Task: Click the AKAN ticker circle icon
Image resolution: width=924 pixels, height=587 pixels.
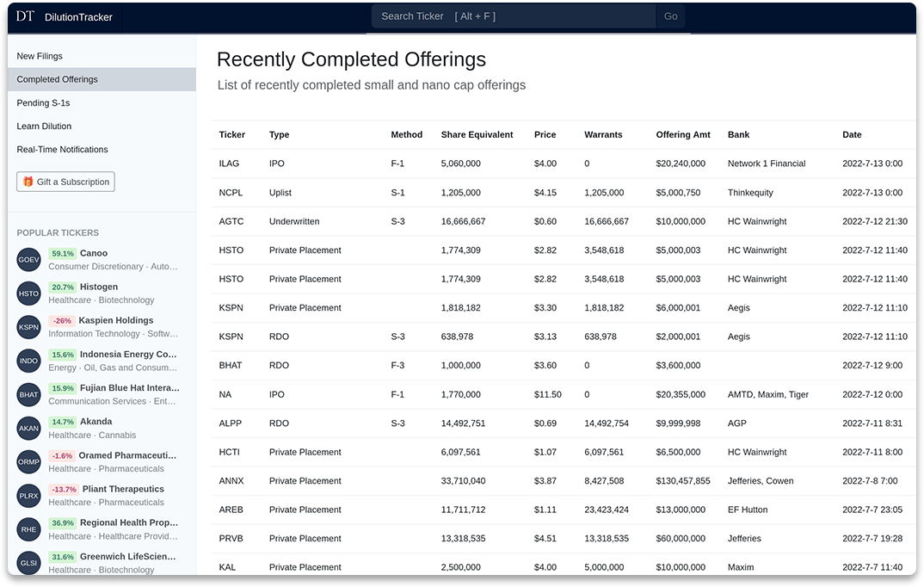Action: (x=28, y=428)
